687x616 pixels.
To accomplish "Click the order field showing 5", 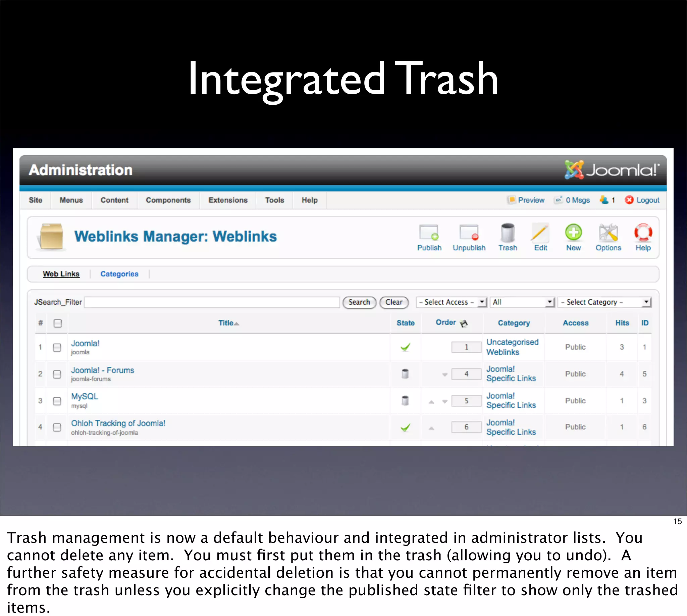I will click(466, 401).
